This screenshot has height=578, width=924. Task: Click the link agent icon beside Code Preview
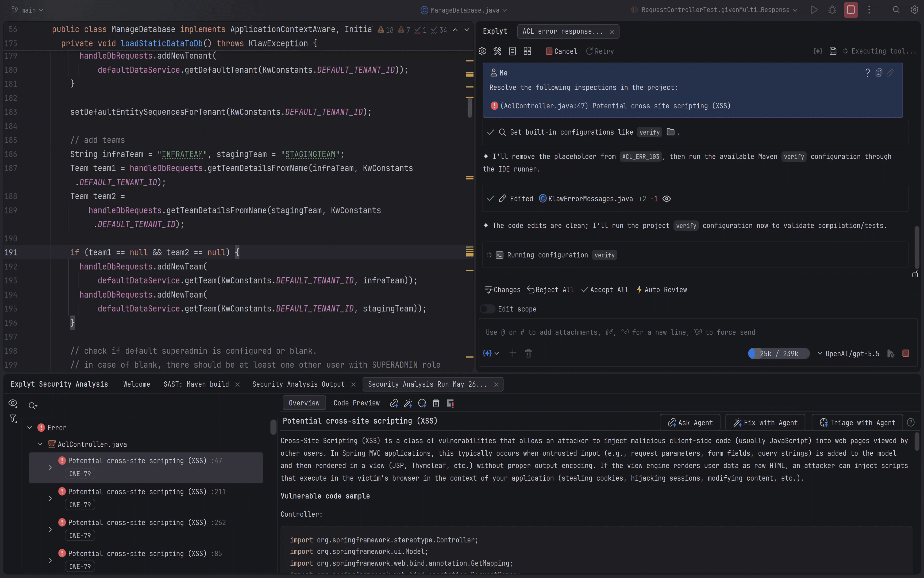tap(394, 403)
